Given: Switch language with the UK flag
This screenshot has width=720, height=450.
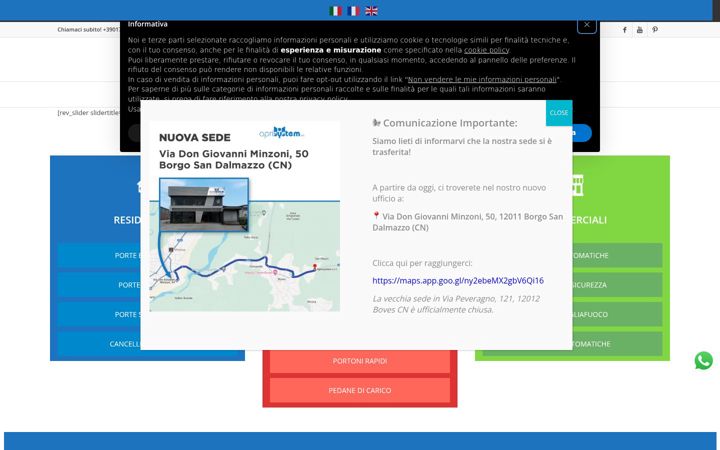Looking at the screenshot, I should (371, 11).
